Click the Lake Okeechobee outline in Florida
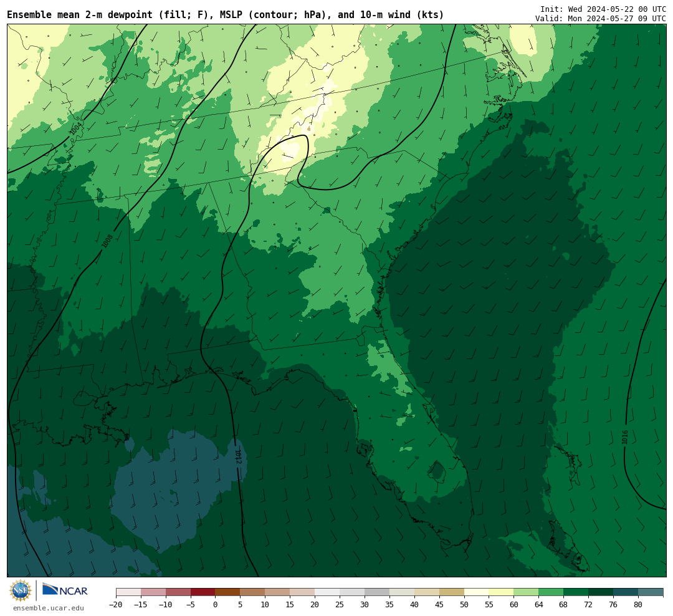The image size is (673, 616). click(438, 472)
